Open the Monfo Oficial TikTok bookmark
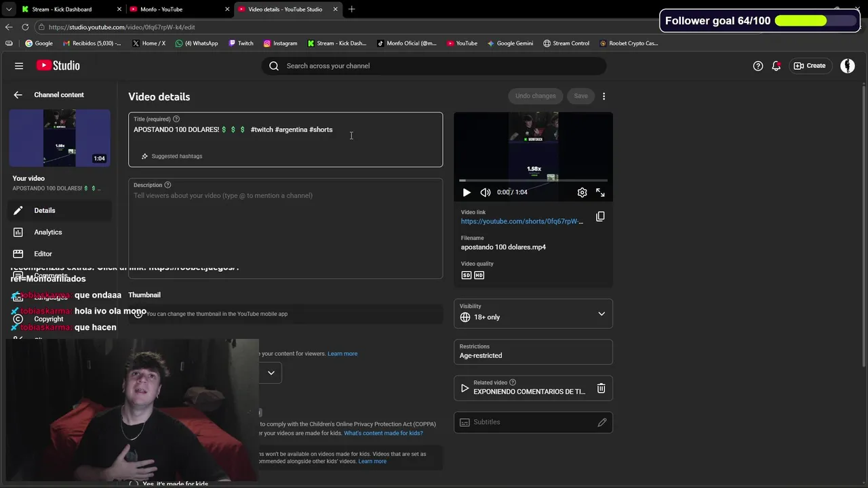 coord(407,43)
